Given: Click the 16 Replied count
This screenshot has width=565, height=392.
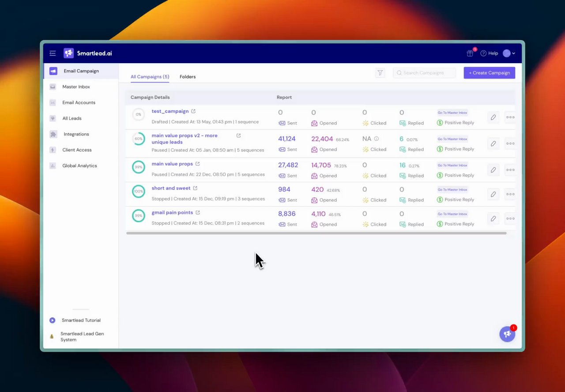Looking at the screenshot, I should click(403, 165).
